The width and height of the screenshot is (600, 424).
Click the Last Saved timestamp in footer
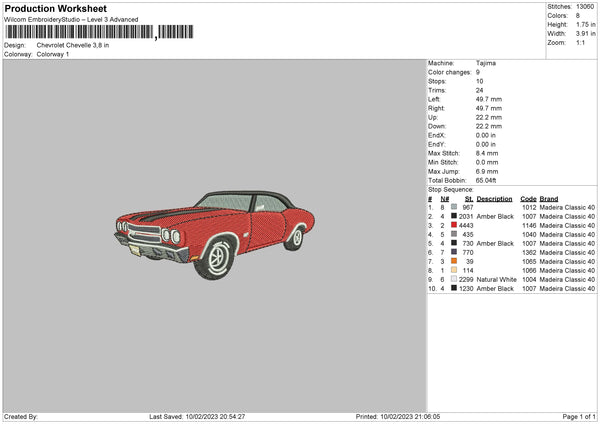[197, 416]
